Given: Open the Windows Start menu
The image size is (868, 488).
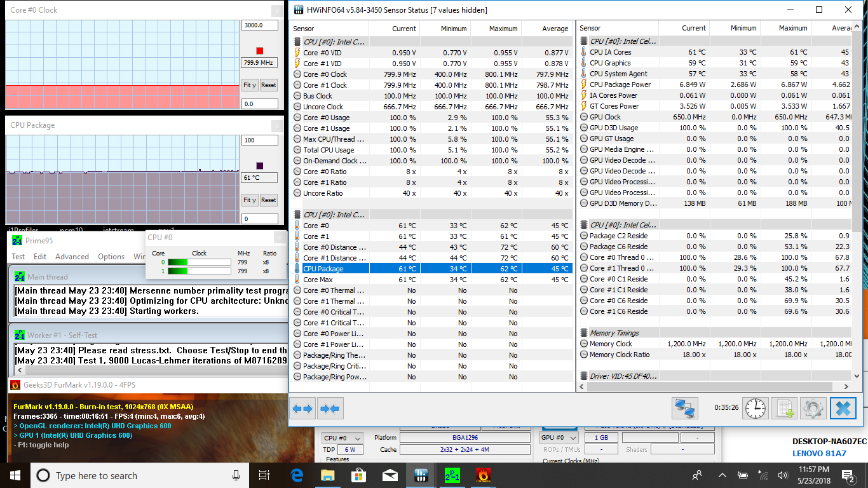Looking at the screenshot, I should coord(14,475).
